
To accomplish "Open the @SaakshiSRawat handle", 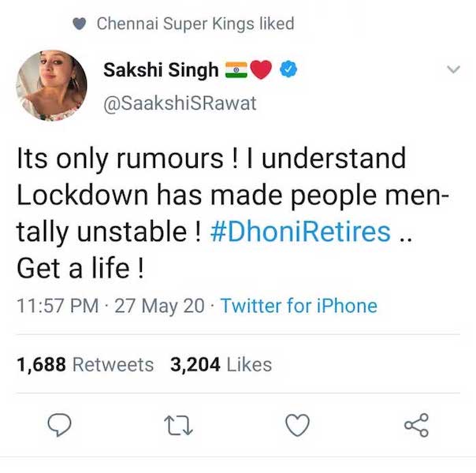I will [180, 103].
